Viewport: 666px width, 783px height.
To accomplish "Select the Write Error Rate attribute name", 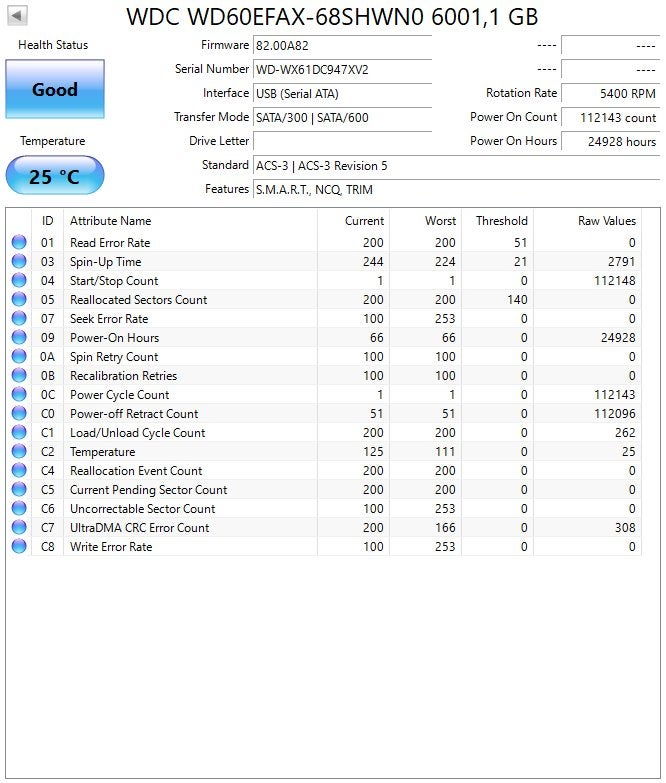I will (111, 546).
